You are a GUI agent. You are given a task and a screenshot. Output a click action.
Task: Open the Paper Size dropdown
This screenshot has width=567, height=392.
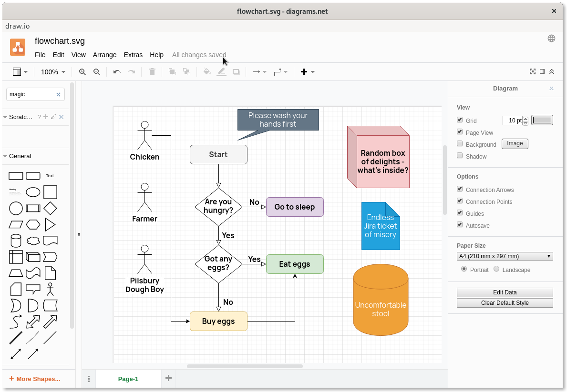505,256
